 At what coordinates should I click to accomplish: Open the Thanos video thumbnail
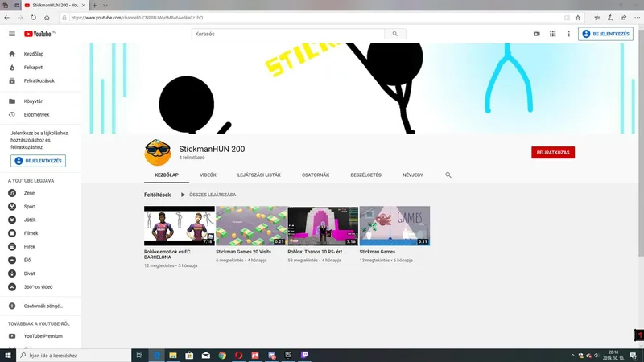coord(323,226)
